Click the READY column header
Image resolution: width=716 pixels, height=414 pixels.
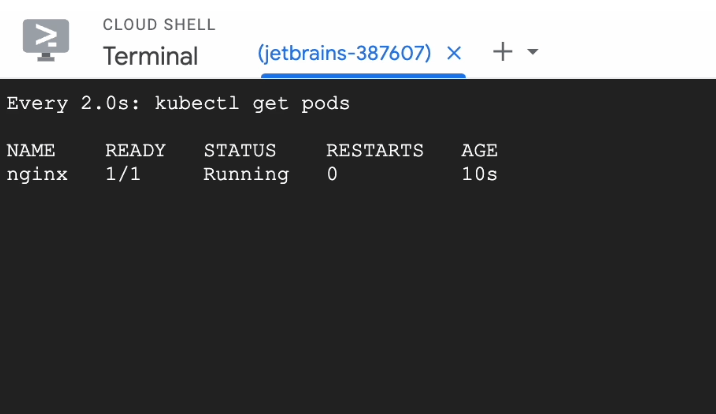point(135,151)
